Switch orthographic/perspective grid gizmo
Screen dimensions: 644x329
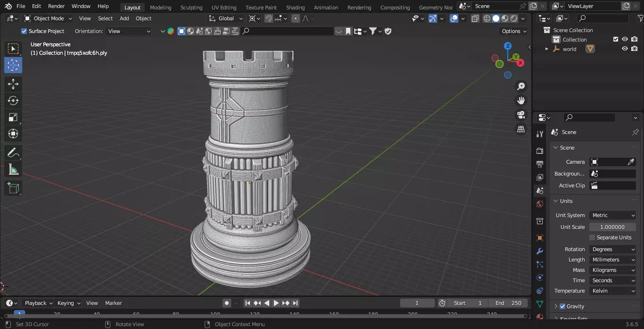click(521, 129)
